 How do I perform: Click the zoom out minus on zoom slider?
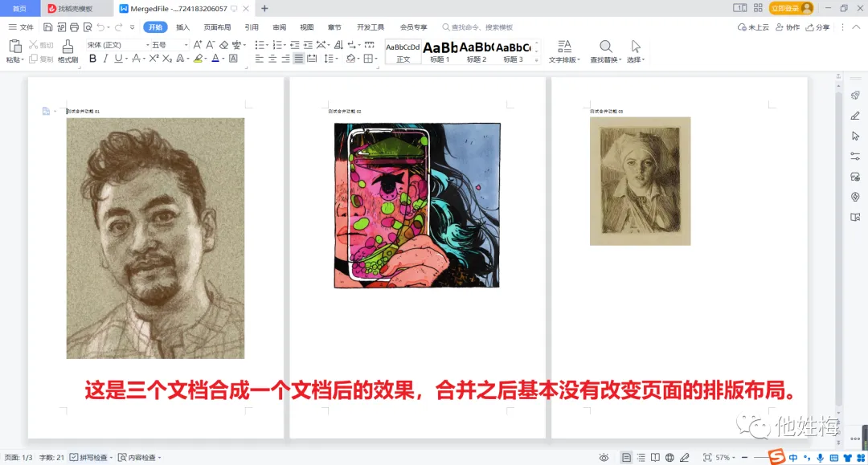click(744, 457)
